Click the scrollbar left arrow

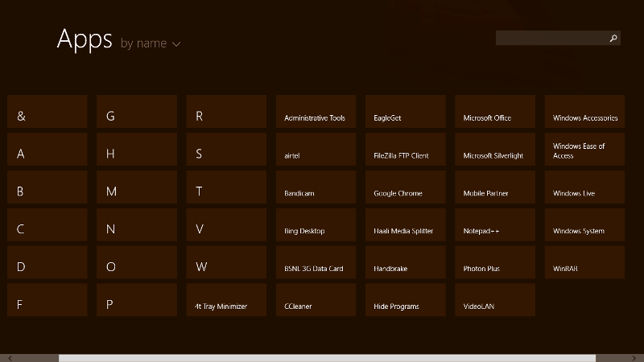[x=10, y=358]
